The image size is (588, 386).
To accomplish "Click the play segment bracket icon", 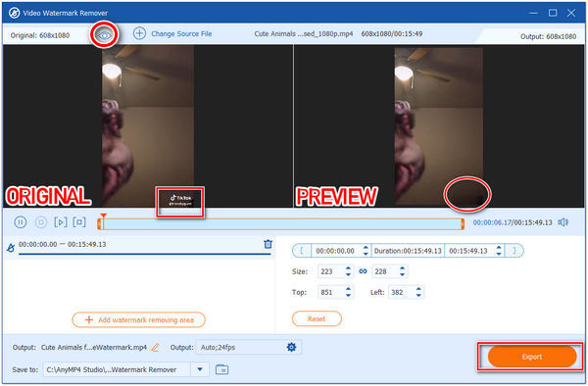I will coord(61,222).
